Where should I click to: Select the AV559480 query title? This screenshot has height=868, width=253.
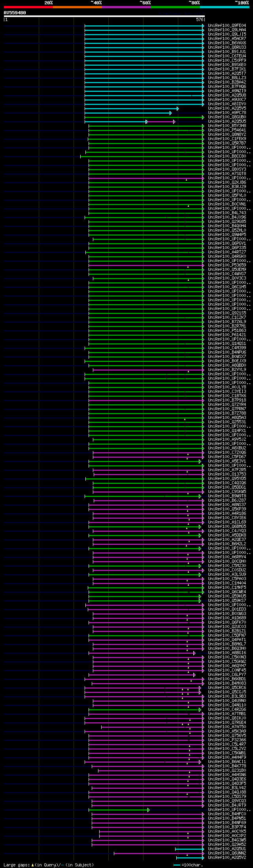[x=15, y=13]
